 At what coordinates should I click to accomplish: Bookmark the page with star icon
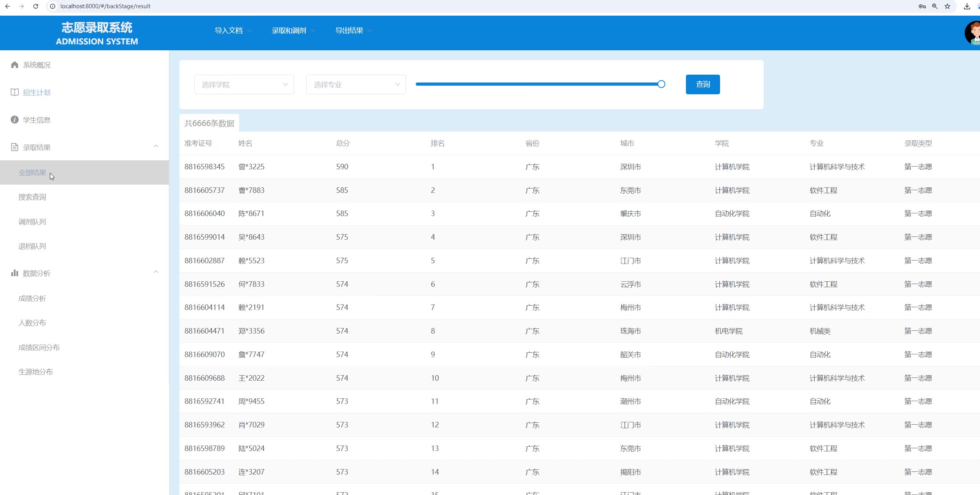click(947, 6)
